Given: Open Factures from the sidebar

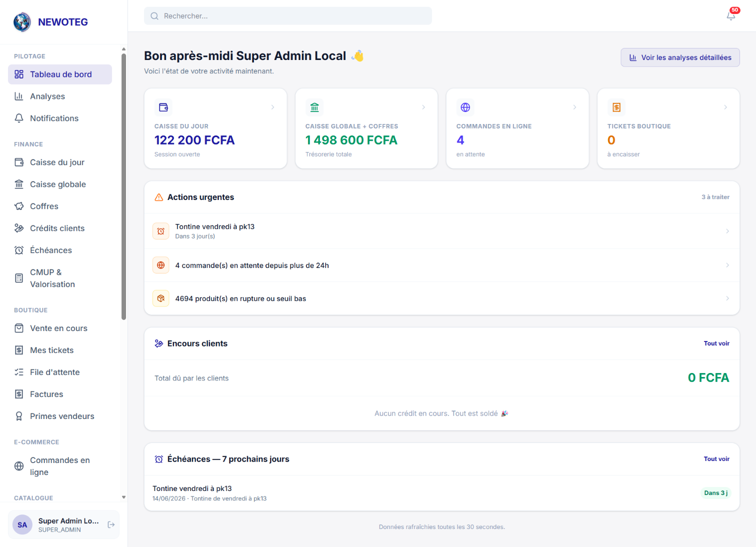Looking at the screenshot, I should [x=60, y=394].
